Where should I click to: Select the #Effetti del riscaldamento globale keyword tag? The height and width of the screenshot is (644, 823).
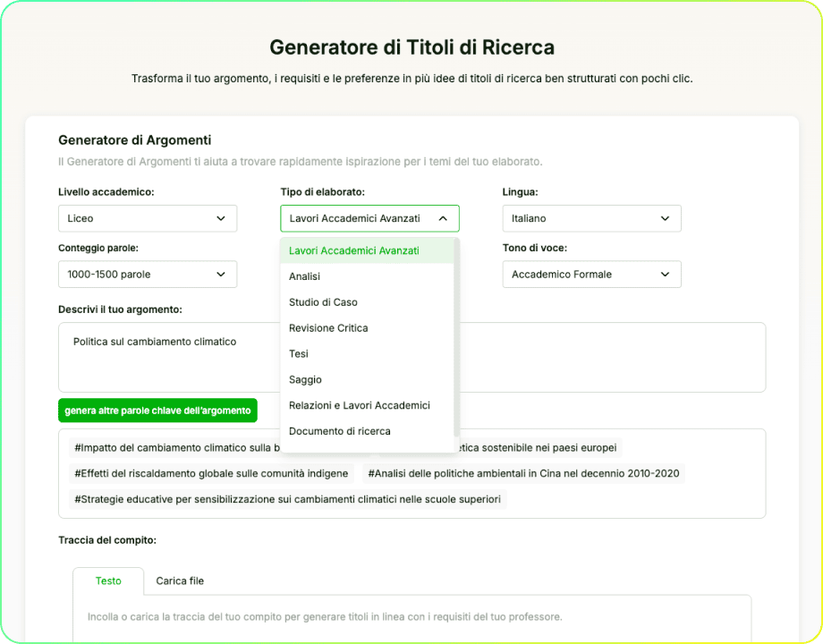coord(211,473)
